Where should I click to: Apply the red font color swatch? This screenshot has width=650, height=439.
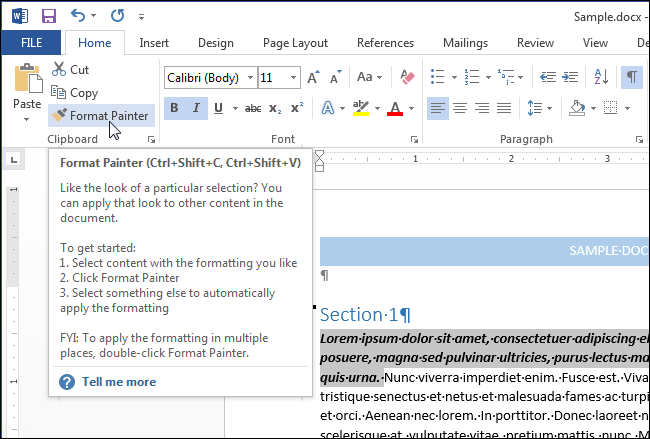click(395, 108)
